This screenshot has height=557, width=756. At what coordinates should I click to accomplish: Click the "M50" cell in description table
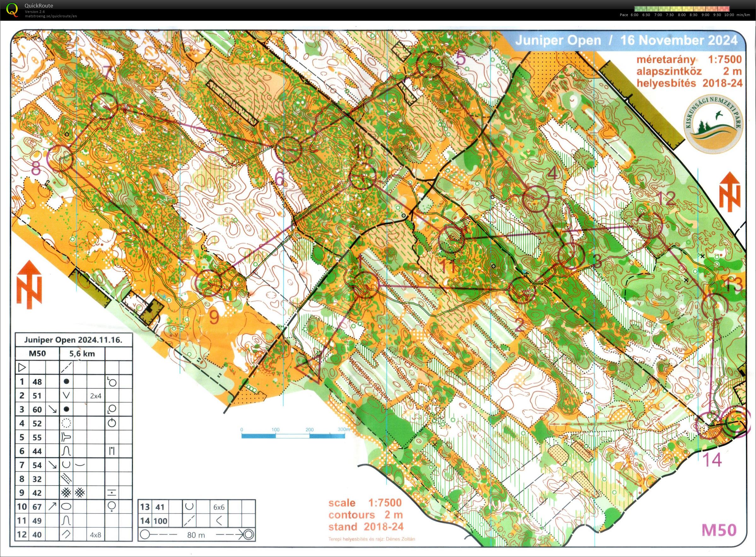38,353
